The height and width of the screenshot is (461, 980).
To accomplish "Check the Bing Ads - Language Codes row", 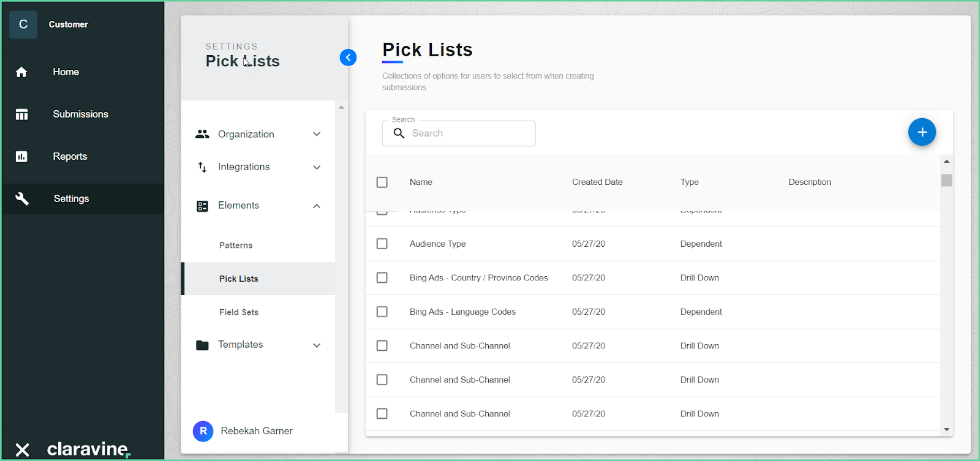I will tap(382, 312).
